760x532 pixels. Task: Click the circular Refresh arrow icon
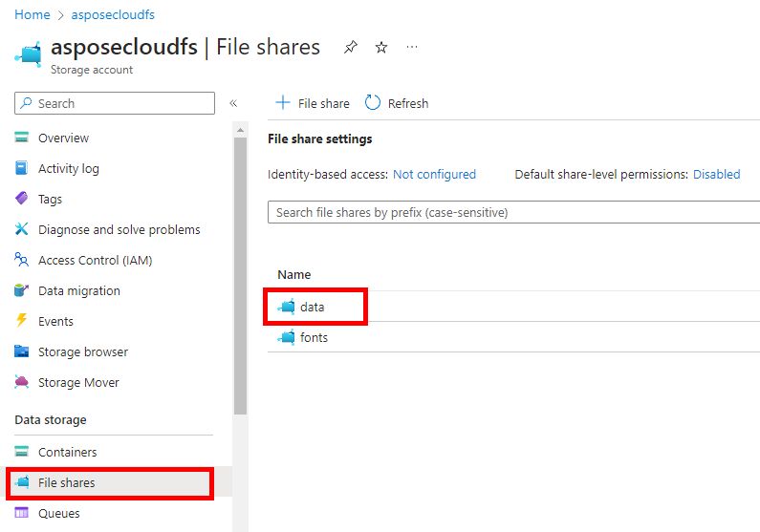point(372,102)
